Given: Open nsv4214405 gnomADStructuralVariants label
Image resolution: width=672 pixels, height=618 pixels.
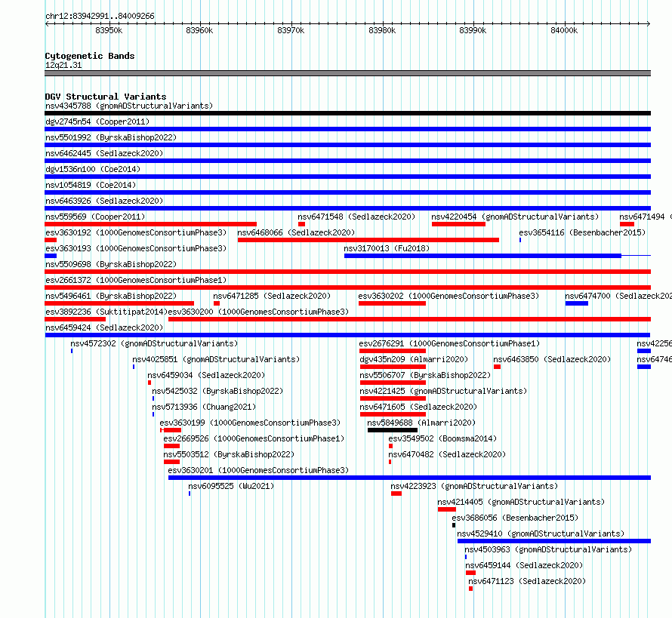Looking at the screenshot, I should [521, 502].
